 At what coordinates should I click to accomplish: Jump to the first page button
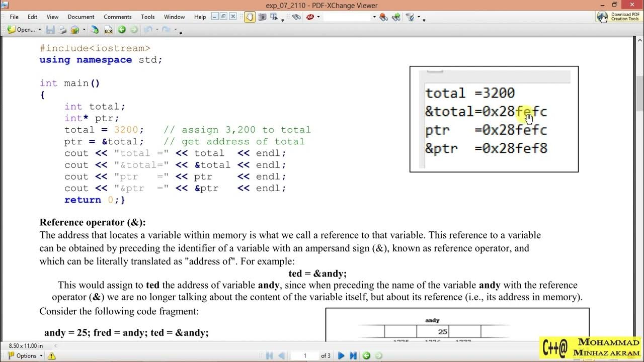click(270, 356)
